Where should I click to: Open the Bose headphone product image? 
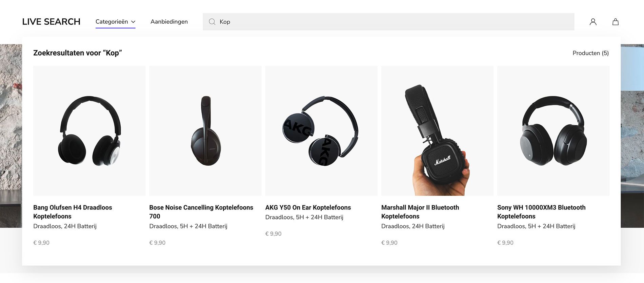click(x=205, y=131)
